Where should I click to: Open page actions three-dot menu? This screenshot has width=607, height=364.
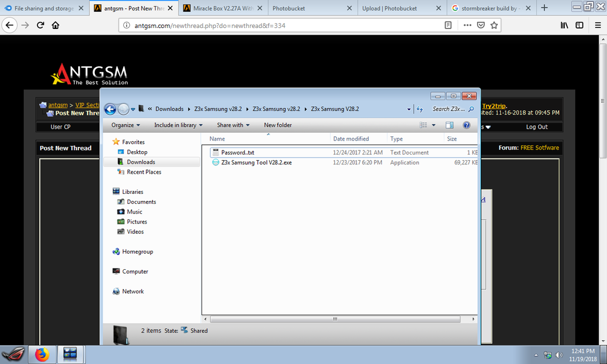coord(467,25)
